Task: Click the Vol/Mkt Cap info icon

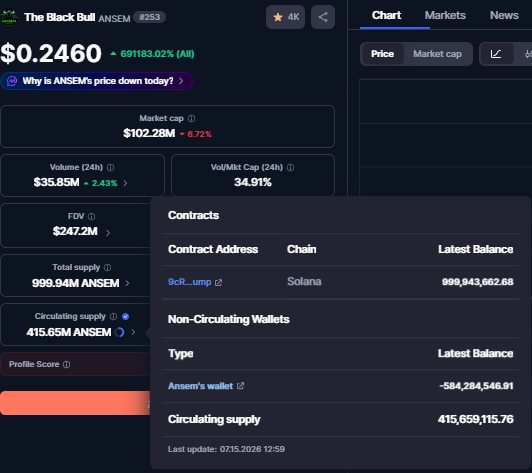Action: [290, 167]
